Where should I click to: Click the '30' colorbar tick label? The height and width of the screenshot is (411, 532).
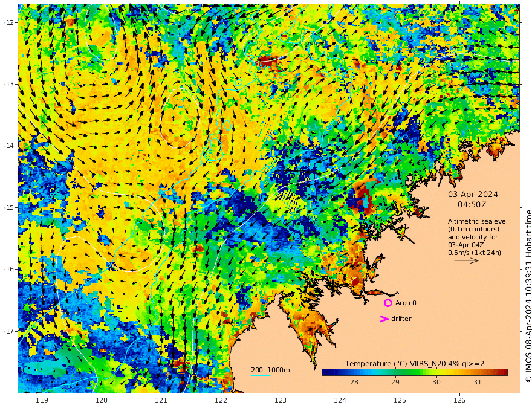[x=436, y=382]
